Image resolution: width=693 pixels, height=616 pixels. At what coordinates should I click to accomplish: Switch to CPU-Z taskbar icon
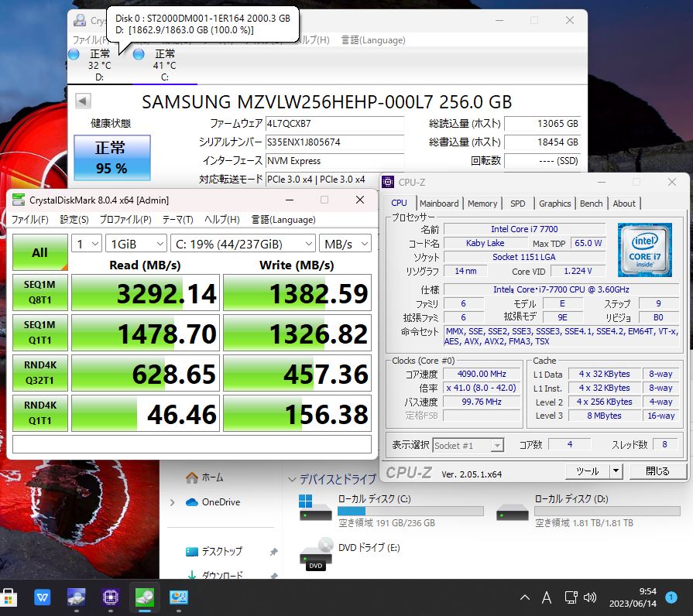111,598
